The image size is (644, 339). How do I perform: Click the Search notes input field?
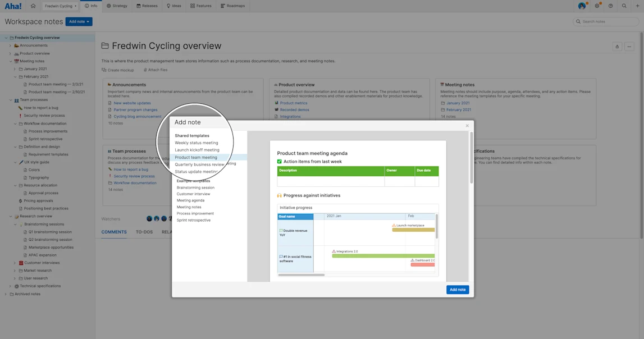tap(605, 21)
